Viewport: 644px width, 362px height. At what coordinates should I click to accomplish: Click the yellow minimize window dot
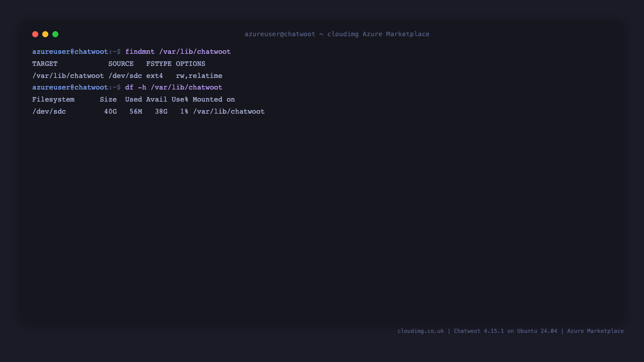(45, 34)
